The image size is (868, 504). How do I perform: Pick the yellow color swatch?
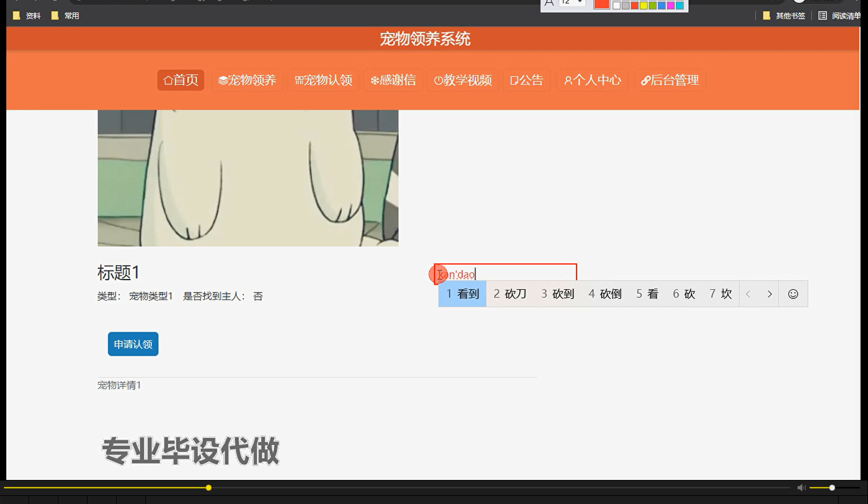[644, 5]
